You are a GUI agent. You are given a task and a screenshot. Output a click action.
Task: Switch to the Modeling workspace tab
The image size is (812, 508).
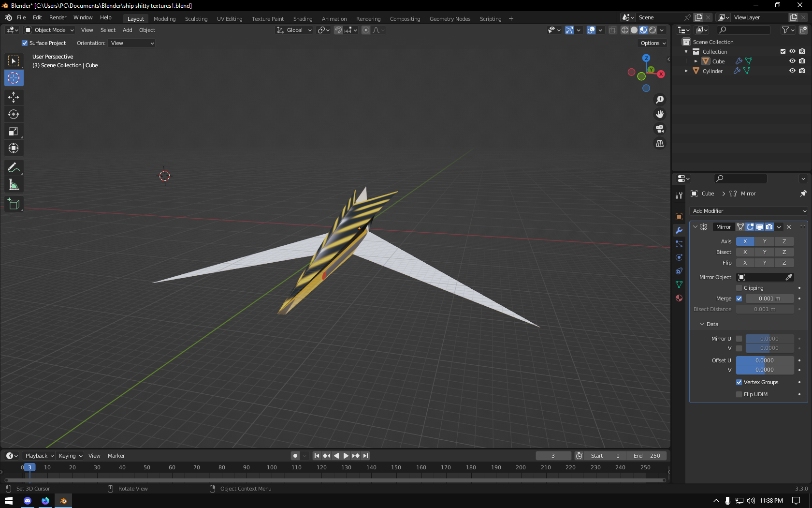tap(165, 19)
